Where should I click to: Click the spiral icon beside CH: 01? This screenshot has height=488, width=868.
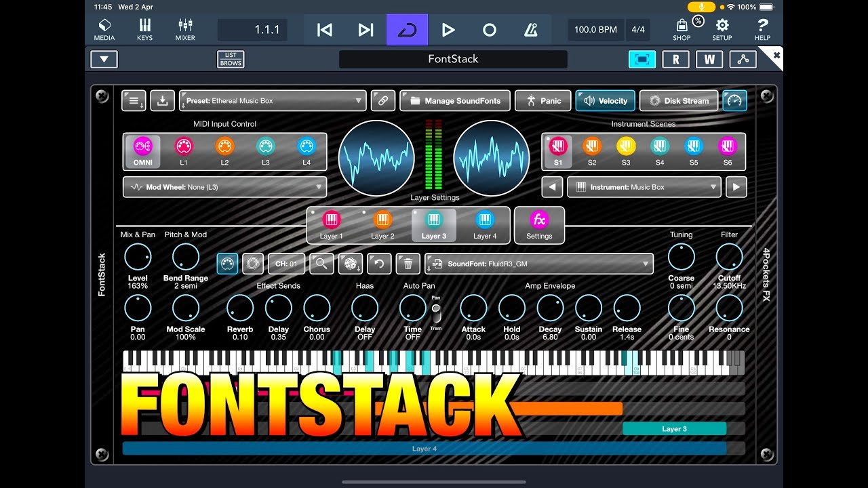(253, 264)
